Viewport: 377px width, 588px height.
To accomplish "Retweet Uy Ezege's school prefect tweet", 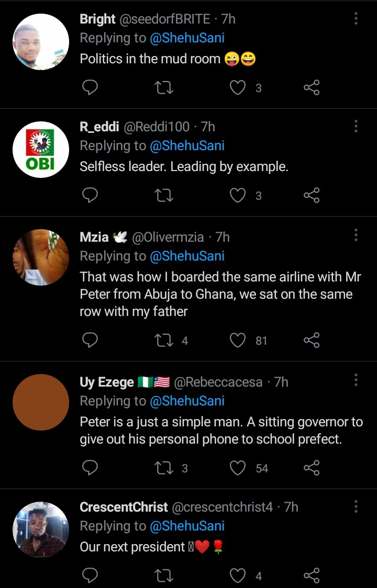I will tap(164, 468).
